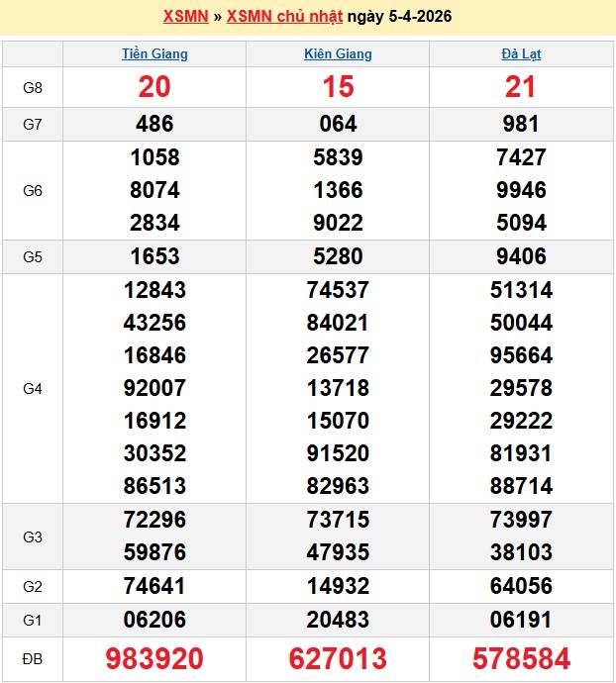The width and height of the screenshot is (616, 683).
Task: Click G3 result 73715 for Kiên Giang
Action: click(x=338, y=520)
